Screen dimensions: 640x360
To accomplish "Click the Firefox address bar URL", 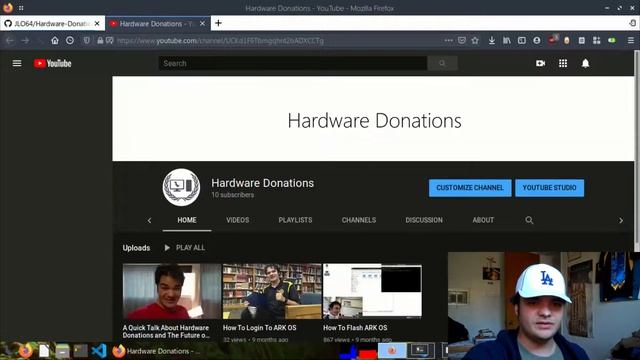I will 220,40.
